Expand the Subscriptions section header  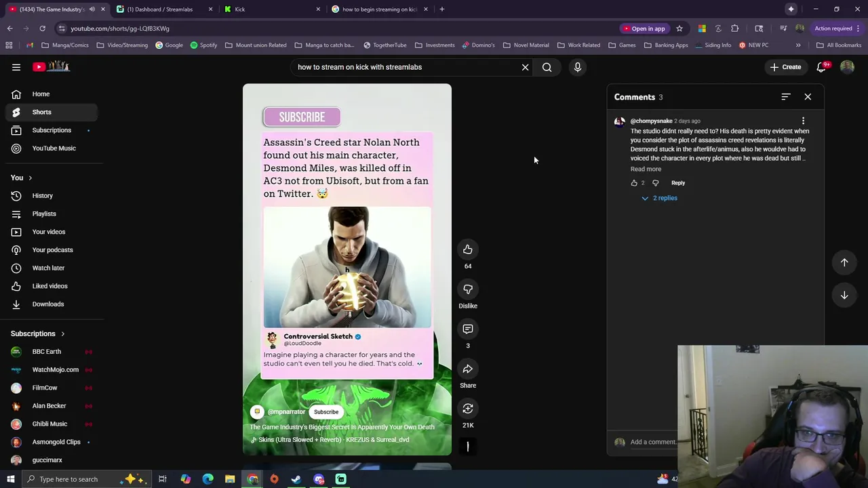click(38, 333)
